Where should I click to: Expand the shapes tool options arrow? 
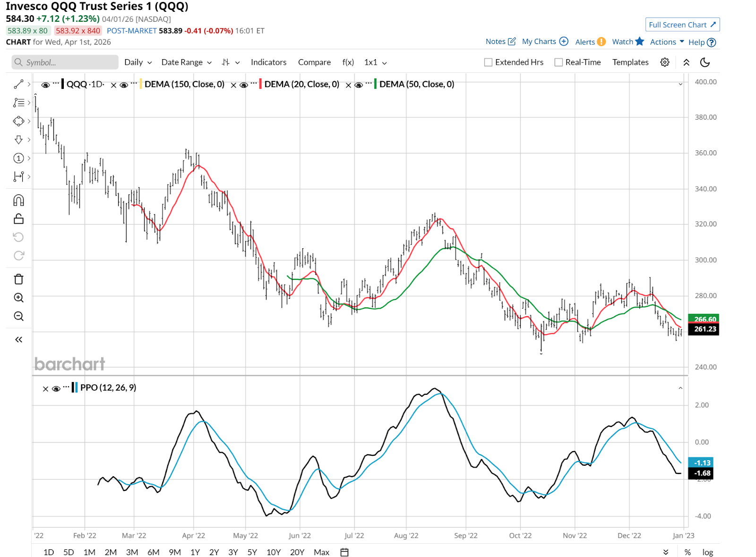[29, 121]
